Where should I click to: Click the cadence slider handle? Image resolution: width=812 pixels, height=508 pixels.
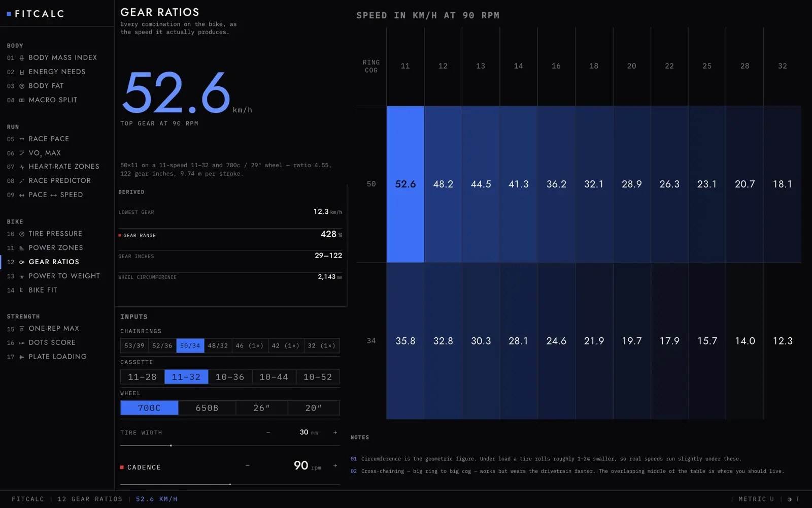[x=230, y=484]
